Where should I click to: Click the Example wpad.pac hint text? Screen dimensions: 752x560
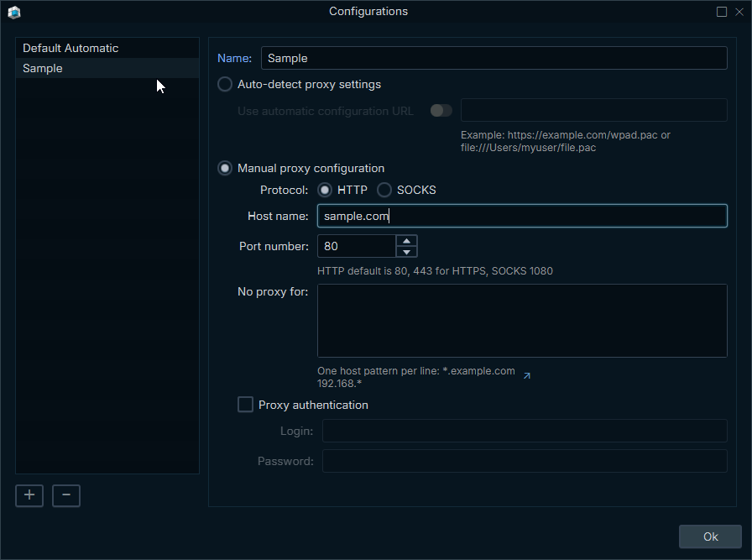coord(566,141)
